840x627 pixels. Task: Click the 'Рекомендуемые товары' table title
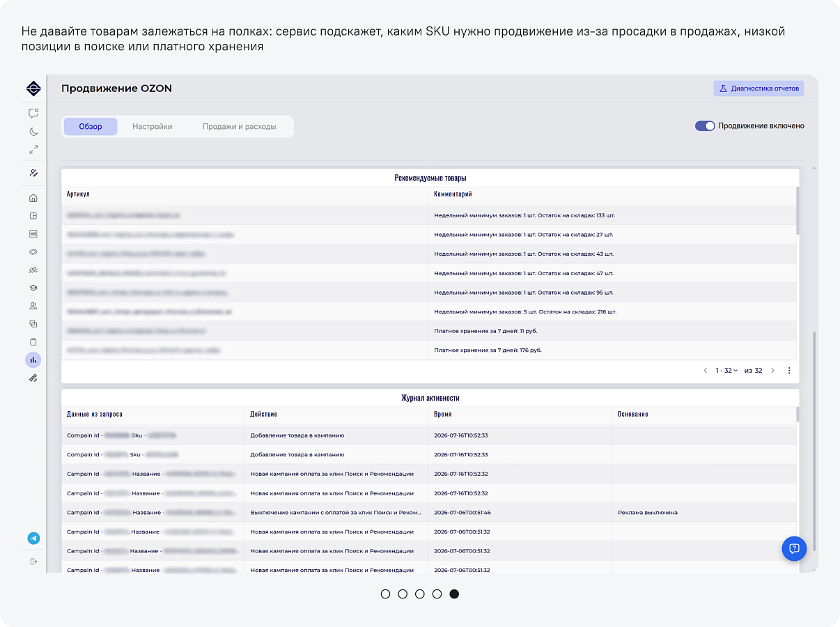(430, 178)
